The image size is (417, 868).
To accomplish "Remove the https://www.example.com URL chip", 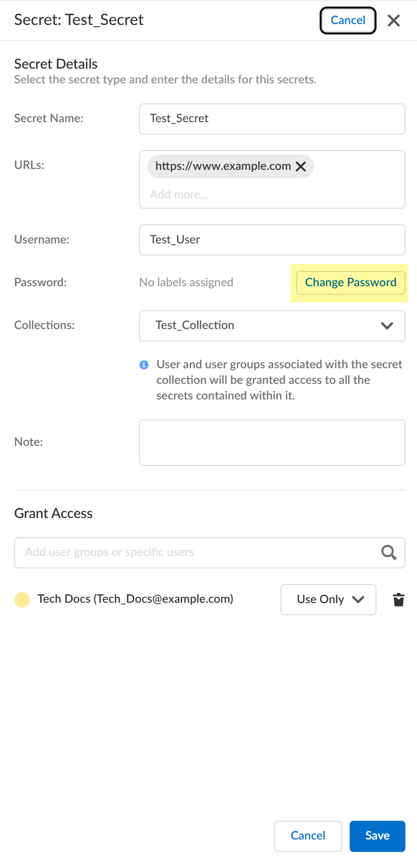I will pos(301,166).
